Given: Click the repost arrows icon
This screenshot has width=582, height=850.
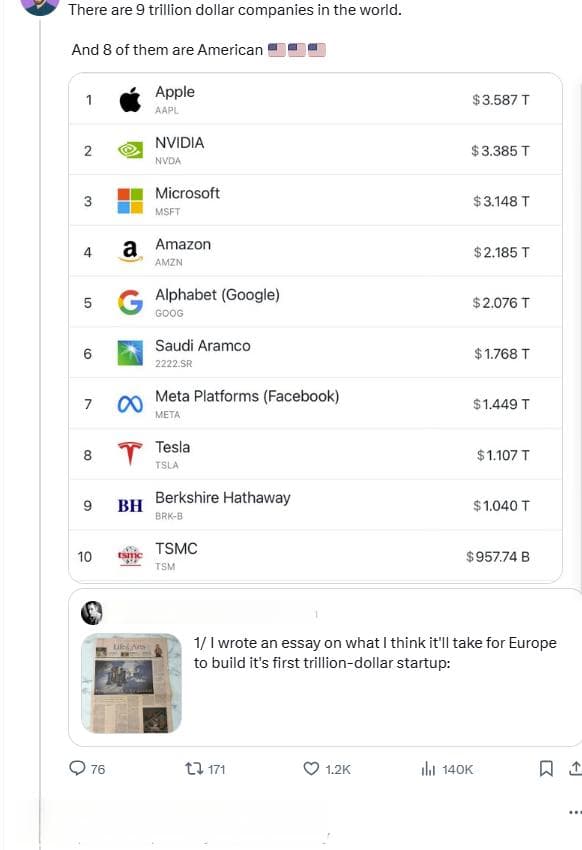Looking at the screenshot, I should (193, 768).
